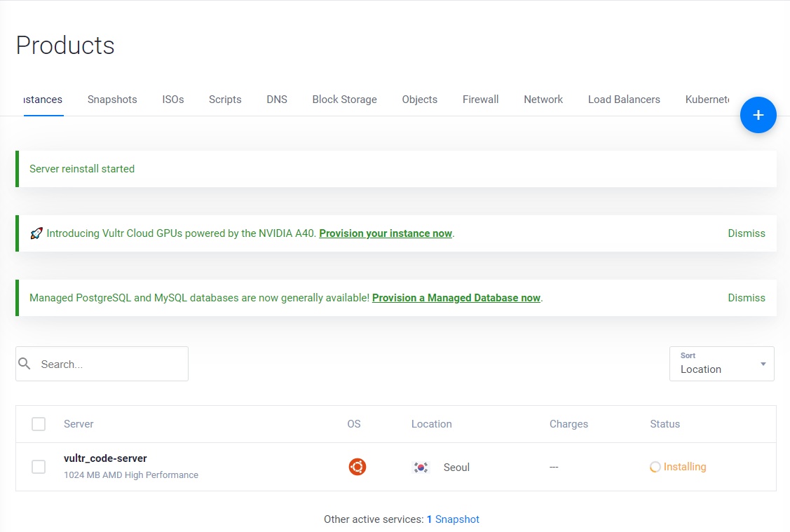
Task: Click the Server column header
Action: click(79, 423)
